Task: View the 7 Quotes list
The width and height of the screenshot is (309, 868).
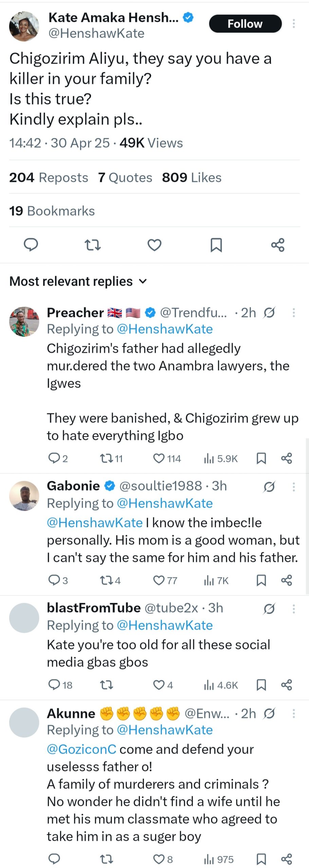Action: (x=125, y=177)
